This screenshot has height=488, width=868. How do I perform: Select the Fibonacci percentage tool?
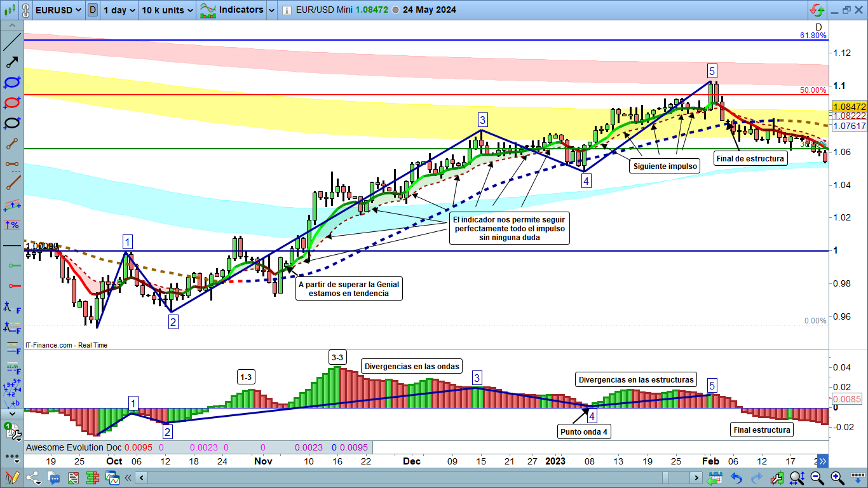(11, 225)
